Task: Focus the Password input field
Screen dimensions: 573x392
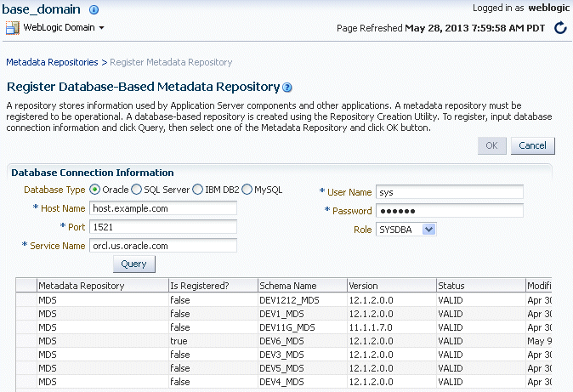Action: (x=450, y=211)
